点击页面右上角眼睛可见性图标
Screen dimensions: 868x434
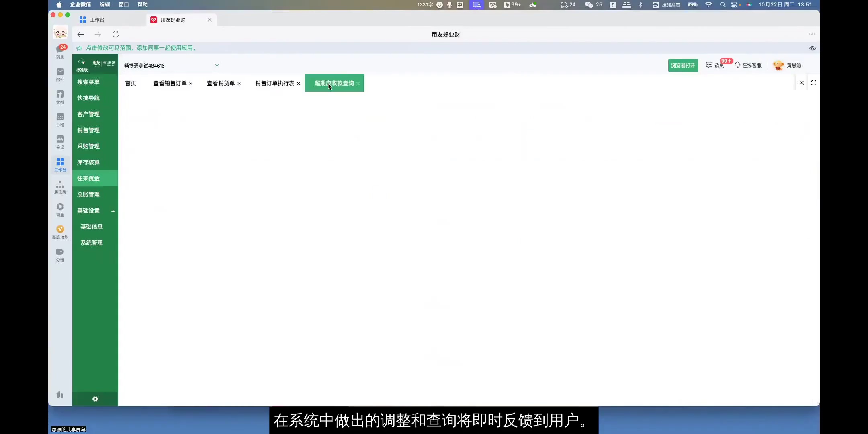pyautogui.click(x=812, y=48)
